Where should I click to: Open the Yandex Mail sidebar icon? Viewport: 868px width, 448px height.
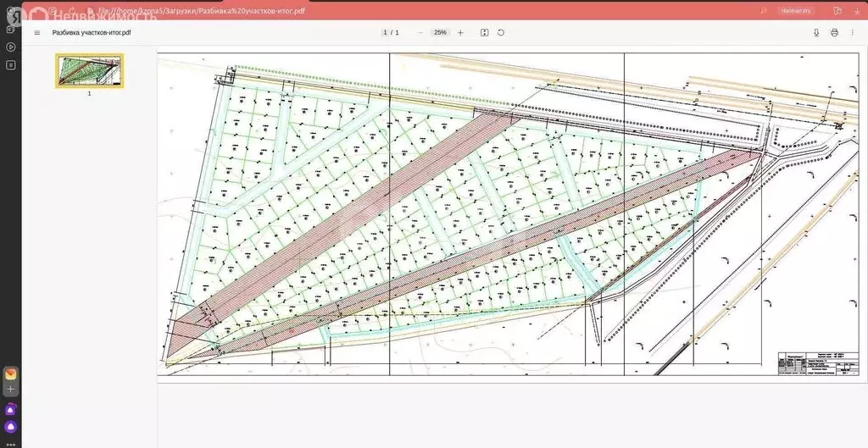[11, 373]
